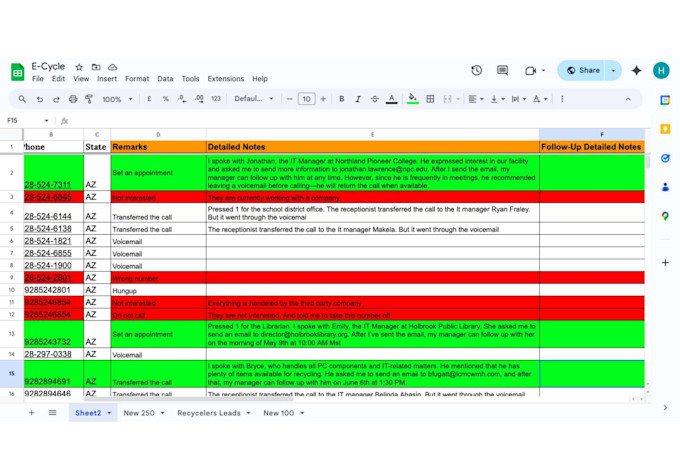
Task: Format cells as percent
Action: tap(166, 99)
